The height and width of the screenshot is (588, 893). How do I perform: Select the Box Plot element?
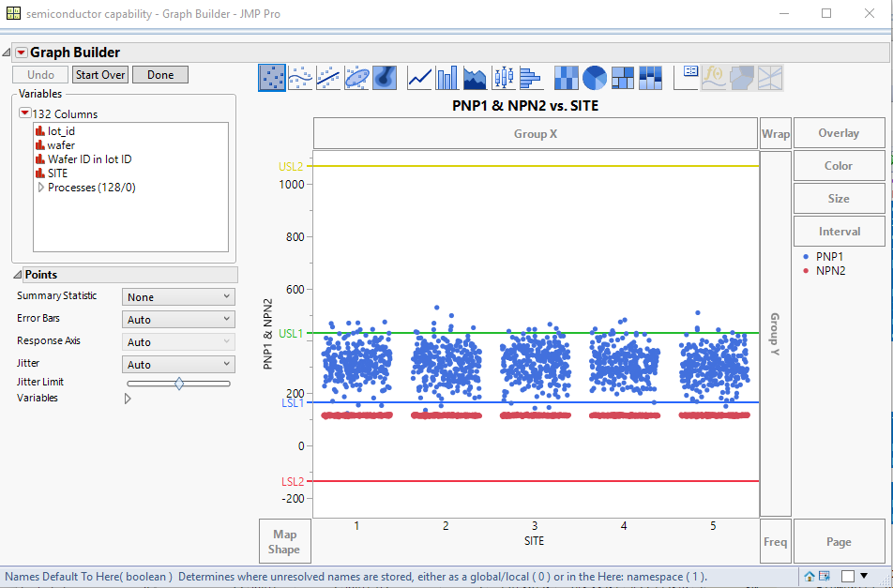pos(504,78)
